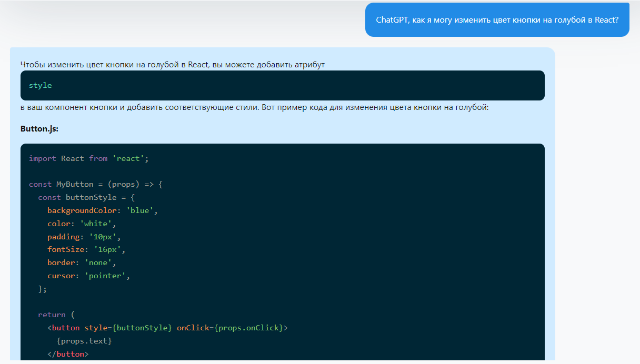Click the "Button.js:" bold heading
Viewport: 640px width, 364px height.
[x=39, y=129]
